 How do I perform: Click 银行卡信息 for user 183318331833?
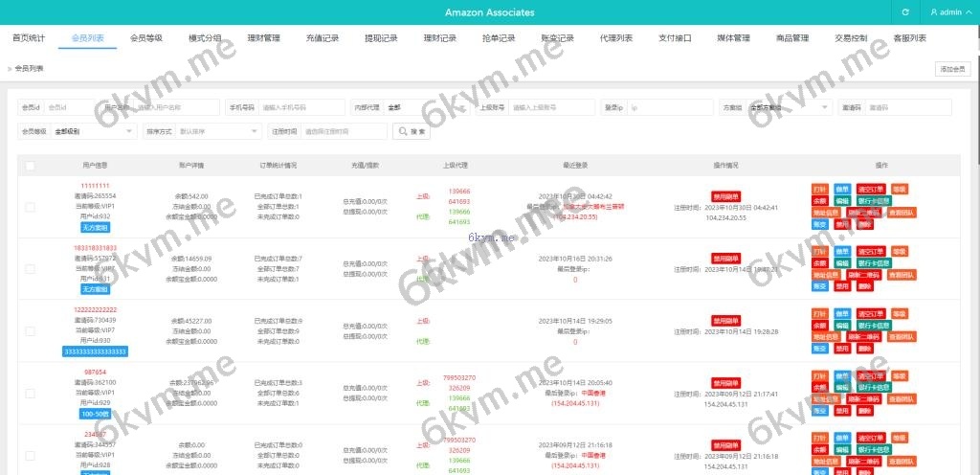pos(872,263)
